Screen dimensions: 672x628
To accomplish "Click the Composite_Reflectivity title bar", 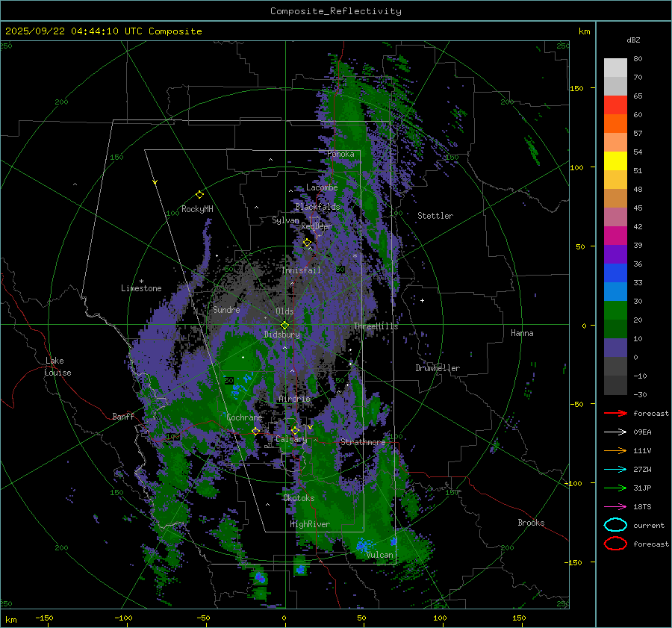I will 335,10.
